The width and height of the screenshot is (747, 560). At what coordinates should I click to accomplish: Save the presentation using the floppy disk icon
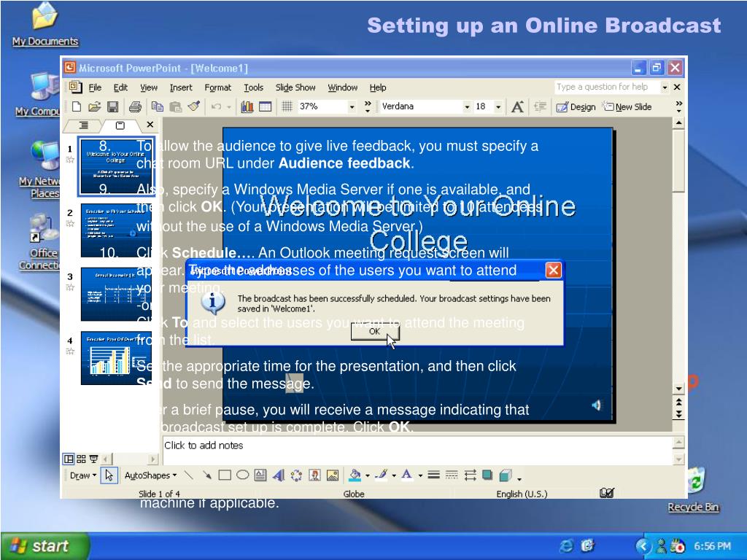click(113, 106)
